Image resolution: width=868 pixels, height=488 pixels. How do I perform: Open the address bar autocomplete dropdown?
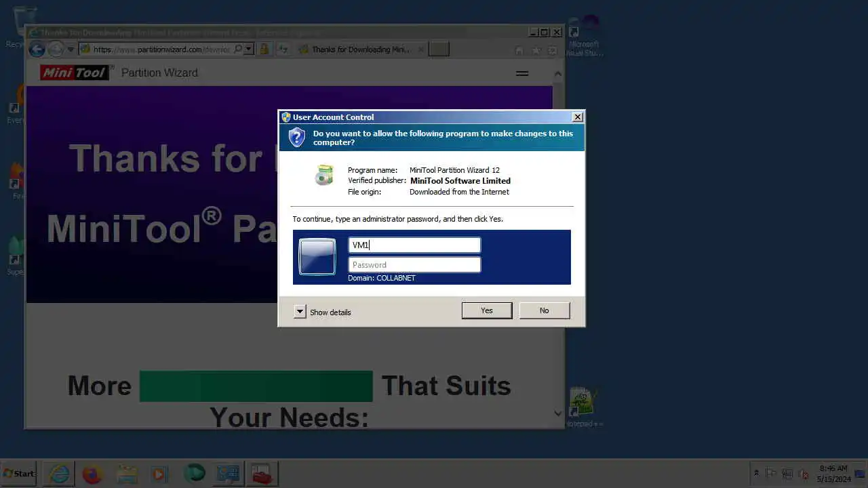pyautogui.click(x=249, y=49)
